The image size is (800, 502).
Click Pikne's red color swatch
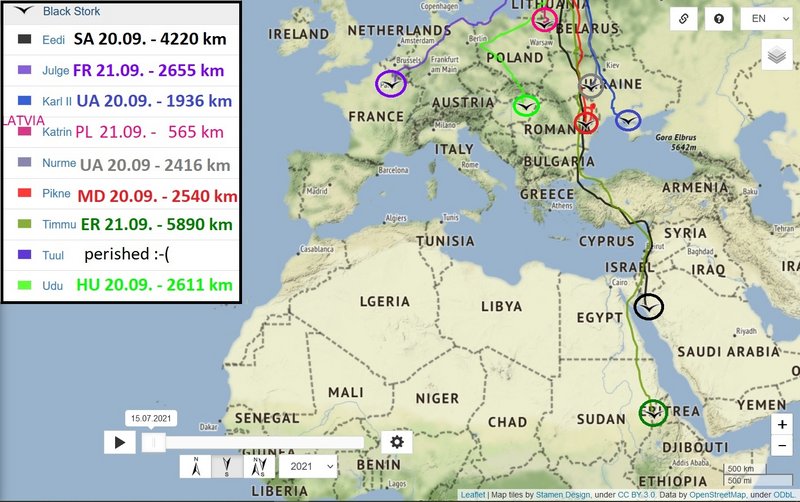coord(24,193)
